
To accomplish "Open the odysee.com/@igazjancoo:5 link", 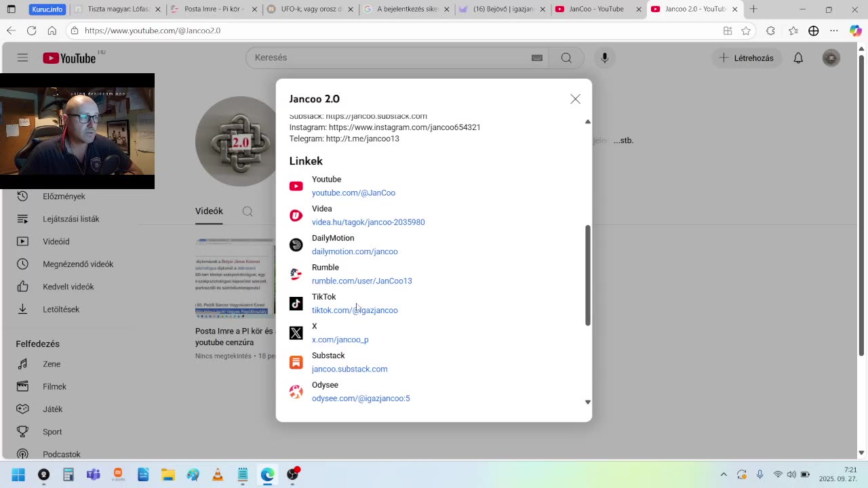I will pyautogui.click(x=361, y=399).
